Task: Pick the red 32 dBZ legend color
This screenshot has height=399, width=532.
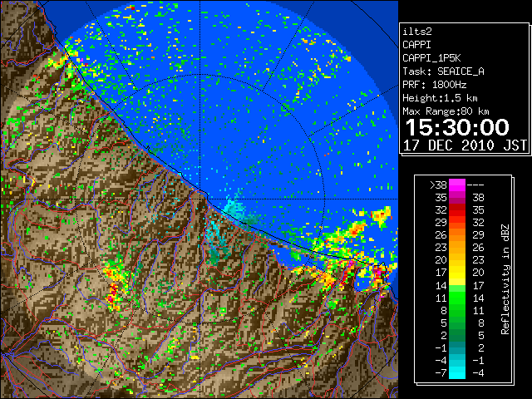Action: tap(457, 210)
